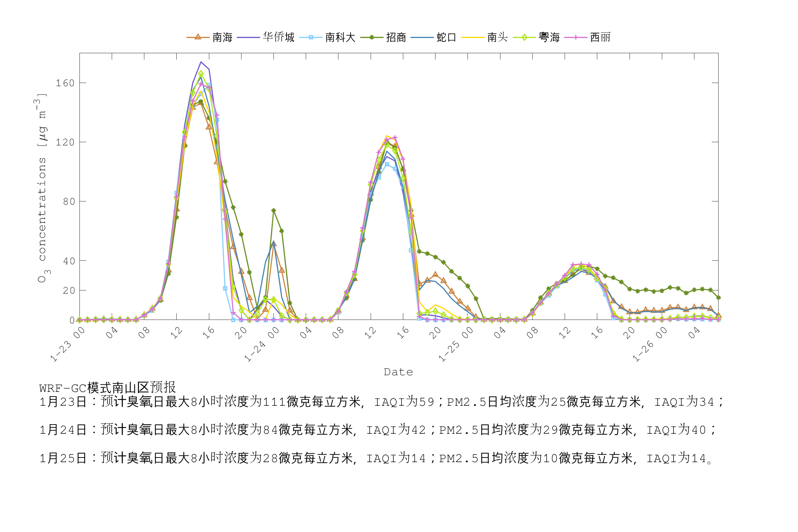Image resolution: width=798 pixels, height=532 pixels.
Task: Click the 1-25 00 x-axis tick label
Action: click(456, 344)
